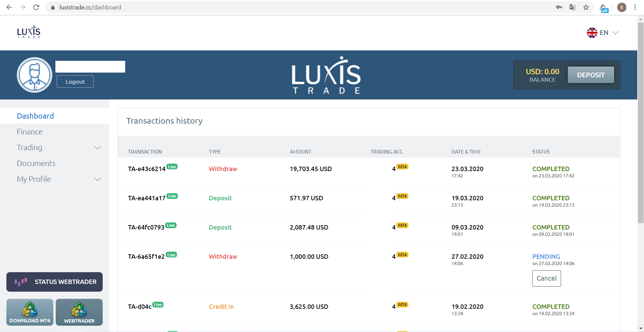Expand the My Profile menu chevron
644x332 pixels.
click(x=98, y=179)
